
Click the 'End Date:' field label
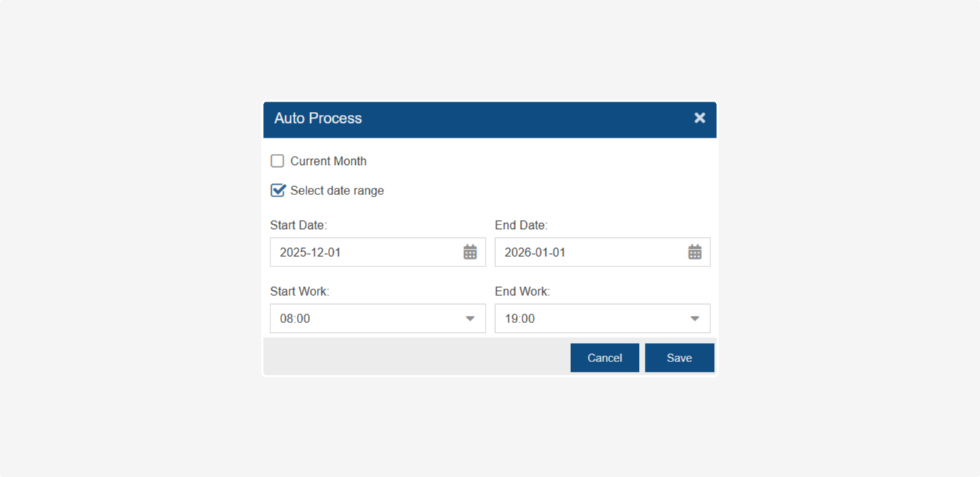(521, 225)
